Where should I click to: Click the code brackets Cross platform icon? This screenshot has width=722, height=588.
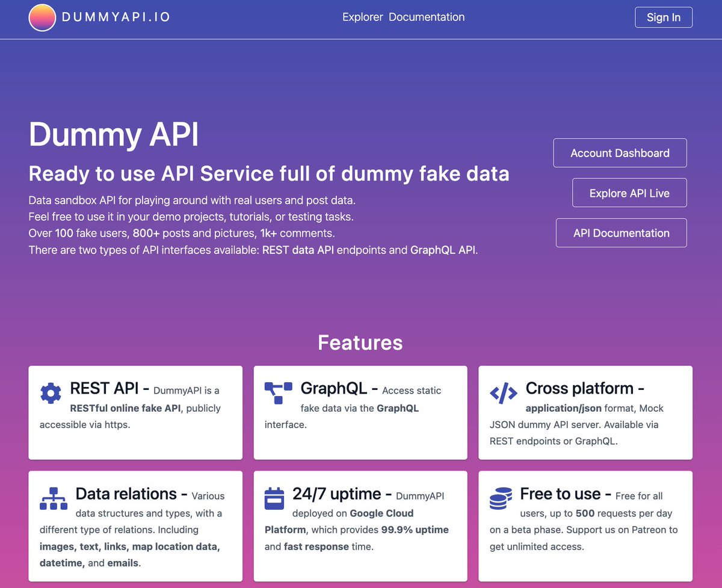504,394
